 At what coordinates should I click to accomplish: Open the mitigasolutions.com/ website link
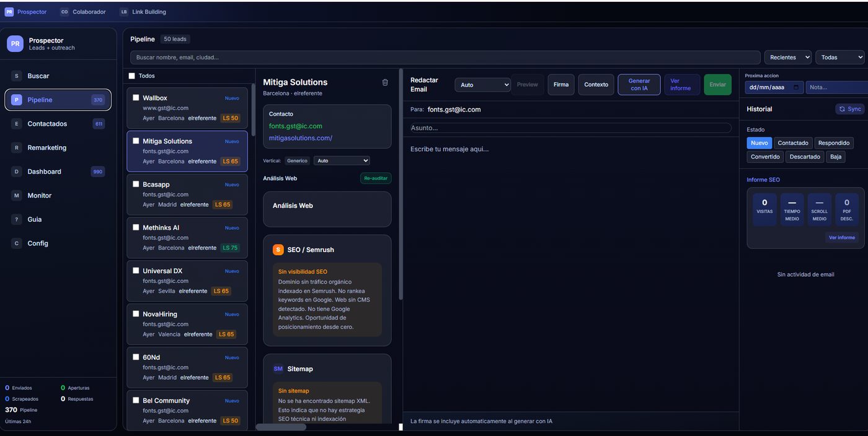301,138
